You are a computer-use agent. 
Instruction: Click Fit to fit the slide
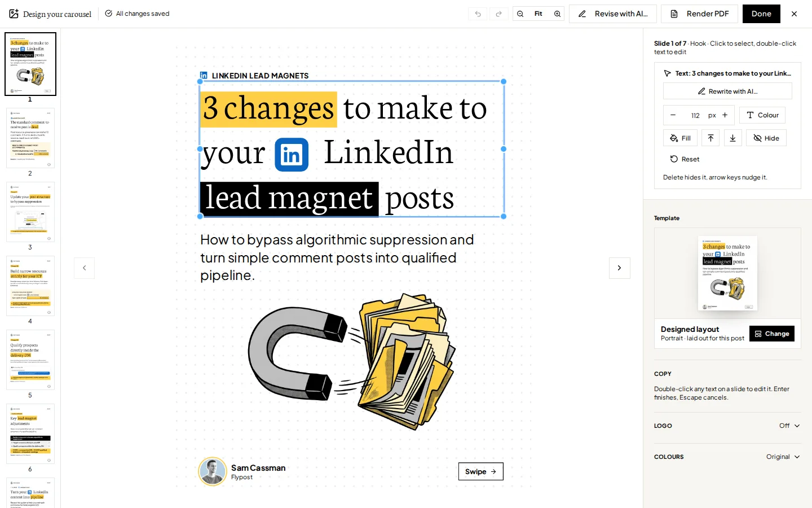point(539,14)
